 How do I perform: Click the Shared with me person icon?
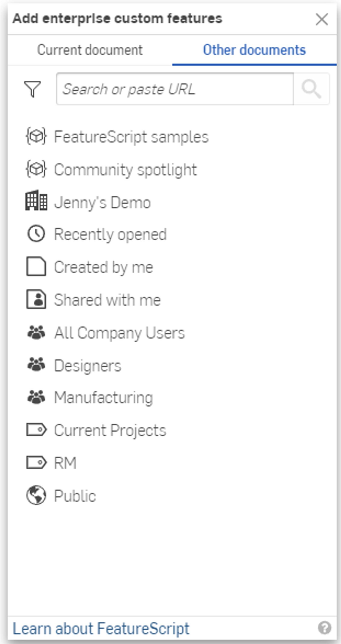coord(36,299)
